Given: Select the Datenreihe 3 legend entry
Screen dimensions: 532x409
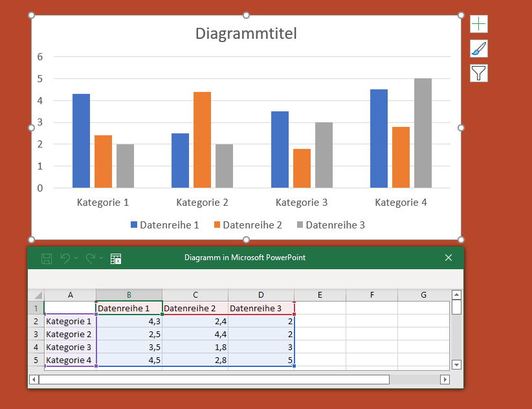Looking at the screenshot, I should (335, 225).
